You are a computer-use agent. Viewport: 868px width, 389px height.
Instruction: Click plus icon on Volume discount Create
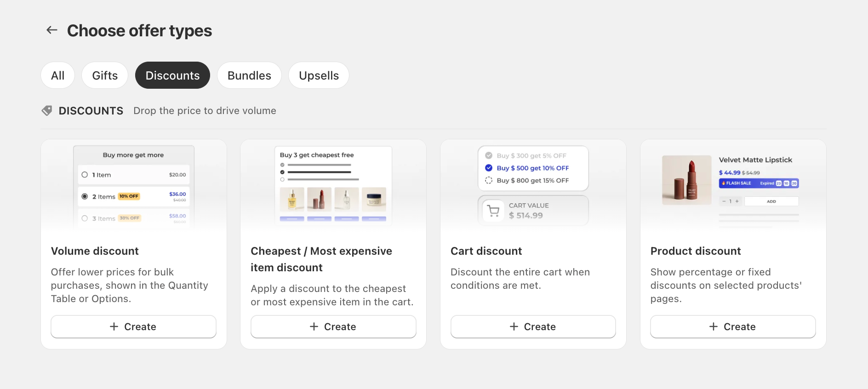click(114, 326)
